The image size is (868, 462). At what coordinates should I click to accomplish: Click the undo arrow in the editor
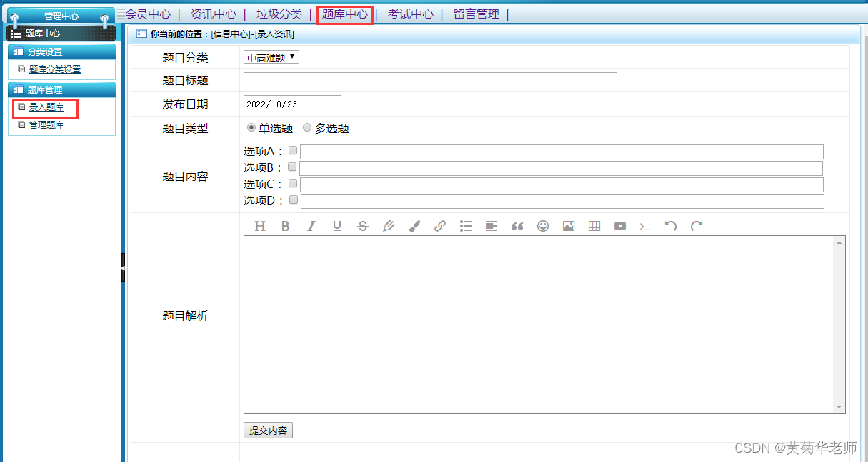click(x=671, y=226)
